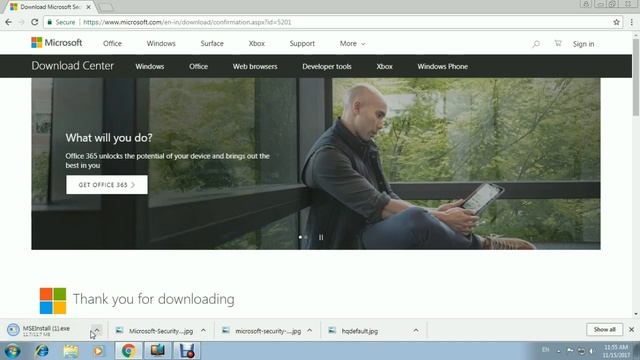Viewport: 640px width, 360px height.
Task: Open Office category in Download Center bar
Action: [x=198, y=67]
